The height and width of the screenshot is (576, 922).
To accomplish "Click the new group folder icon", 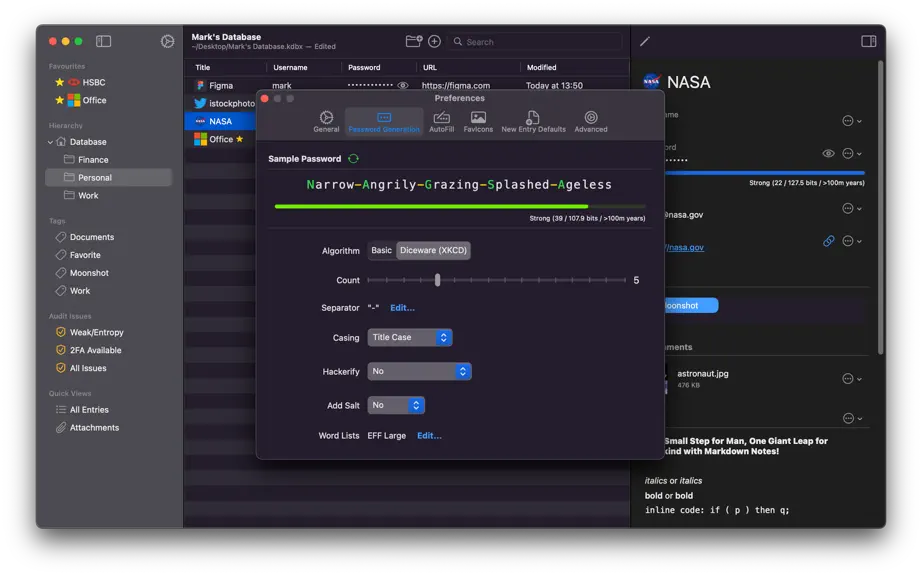I will [x=414, y=41].
